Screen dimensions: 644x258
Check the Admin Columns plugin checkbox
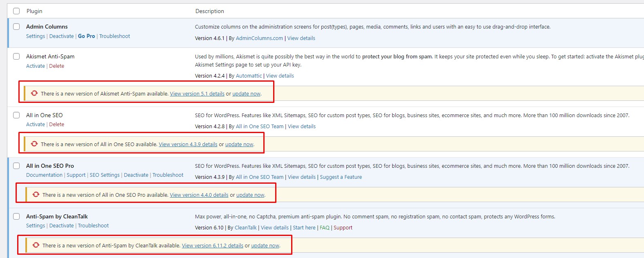16,27
